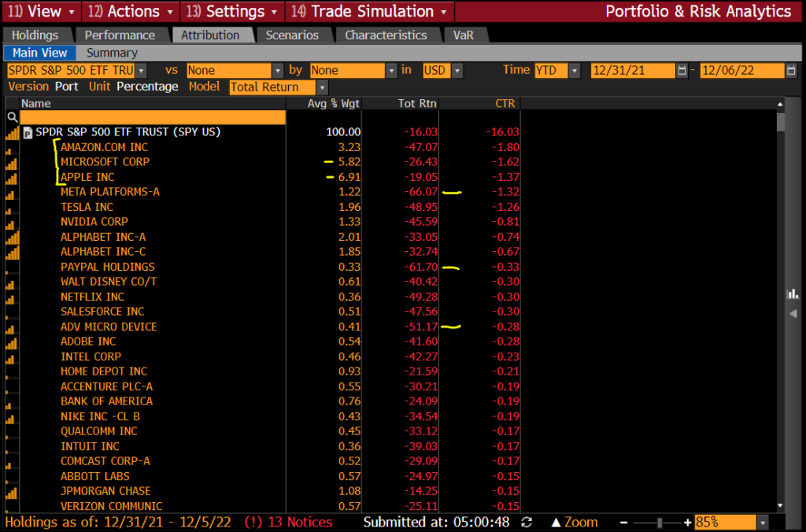Click the bar chart icon beside ALPHABET INC-A

coord(13,238)
